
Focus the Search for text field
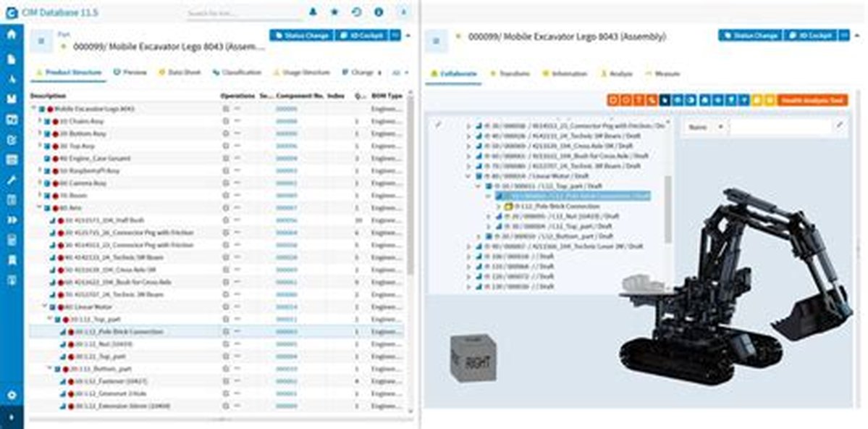pos(243,13)
